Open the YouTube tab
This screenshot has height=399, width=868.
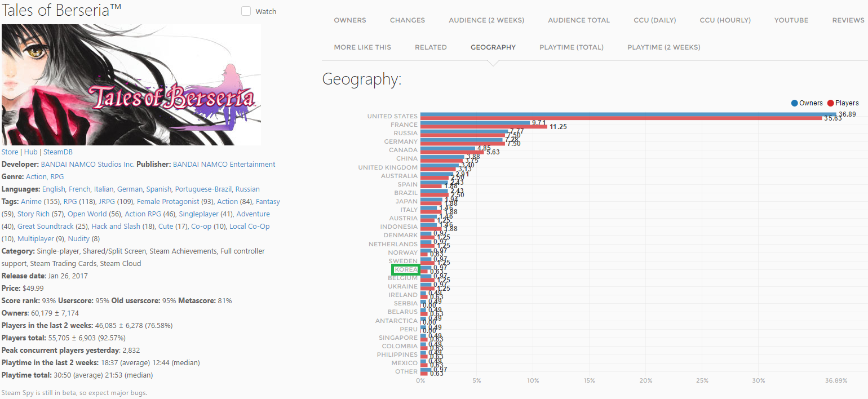coord(791,20)
